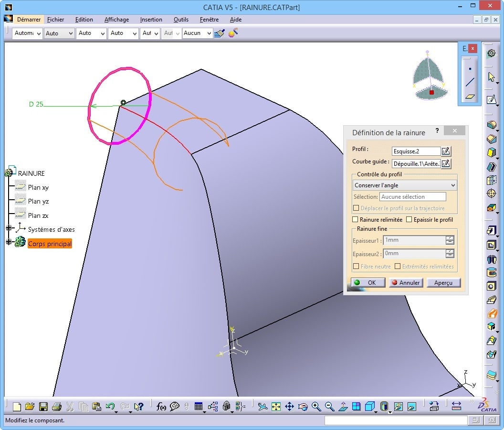
Task: Expand the Corps principal tree node
Action: [9, 242]
